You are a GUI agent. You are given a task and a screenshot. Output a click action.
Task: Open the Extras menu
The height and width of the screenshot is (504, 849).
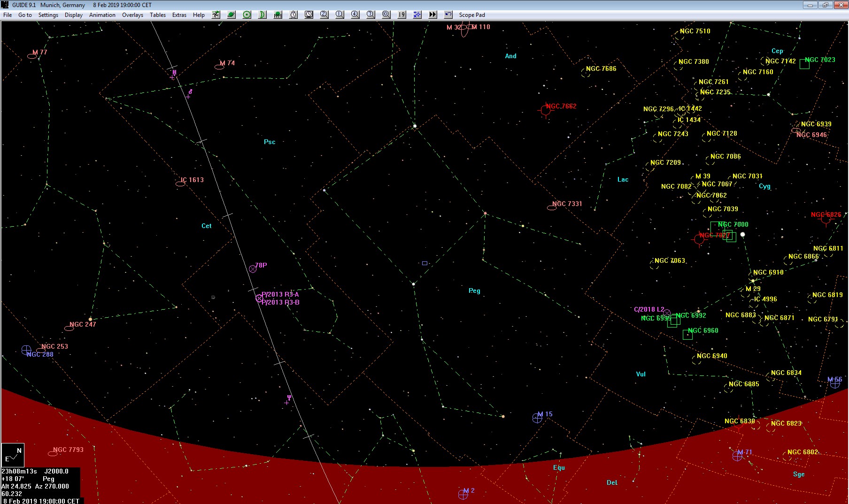pos(179,15)
